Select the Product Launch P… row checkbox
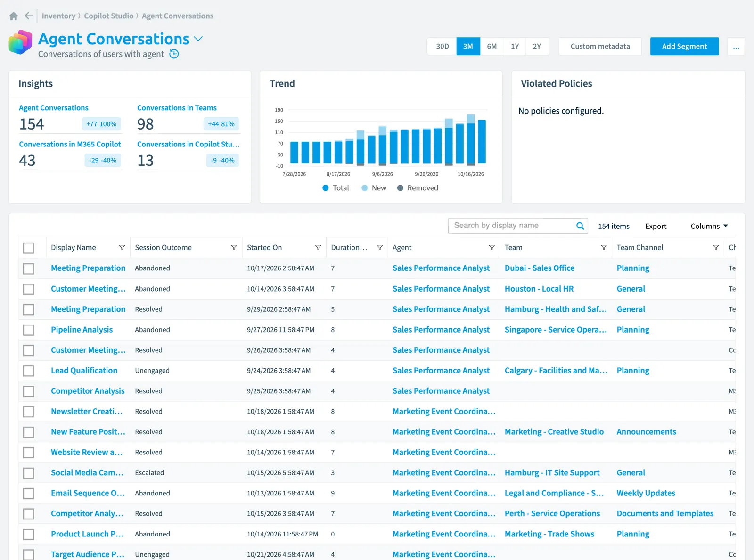 coord(29,535)
